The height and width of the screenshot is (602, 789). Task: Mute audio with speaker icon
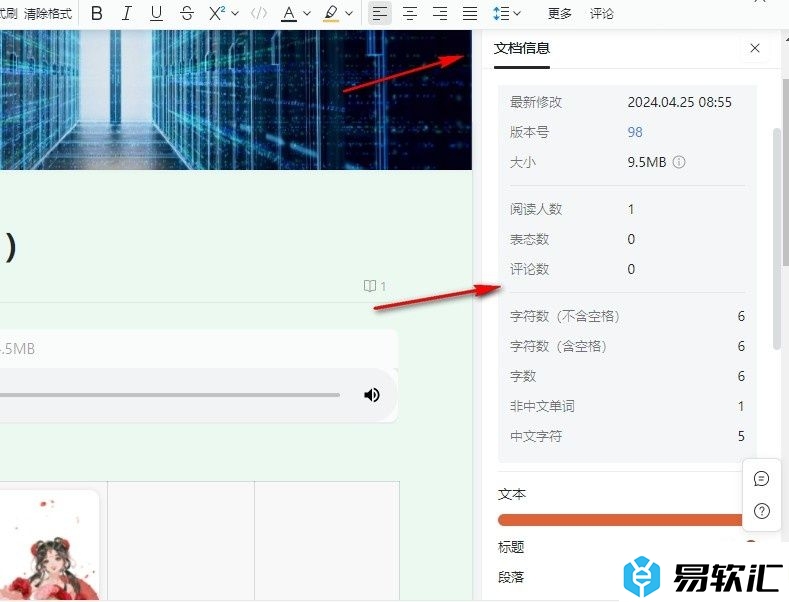click(x=372, y=395)
